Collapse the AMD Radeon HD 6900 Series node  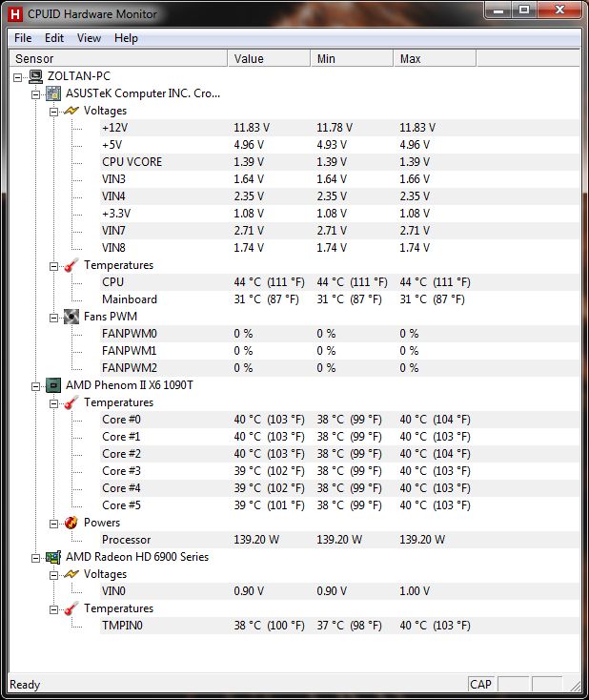click(37, 557)
